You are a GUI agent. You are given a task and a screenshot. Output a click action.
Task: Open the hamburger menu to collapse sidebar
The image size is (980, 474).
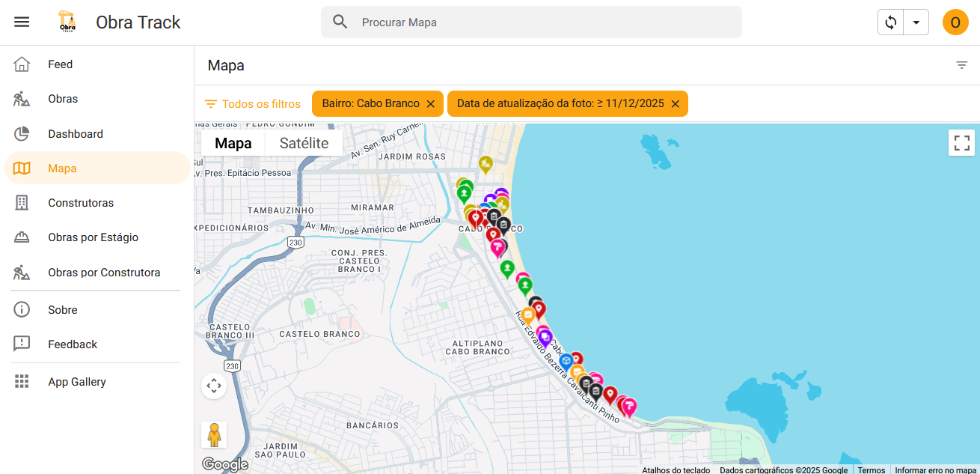[x=21, y=21]
